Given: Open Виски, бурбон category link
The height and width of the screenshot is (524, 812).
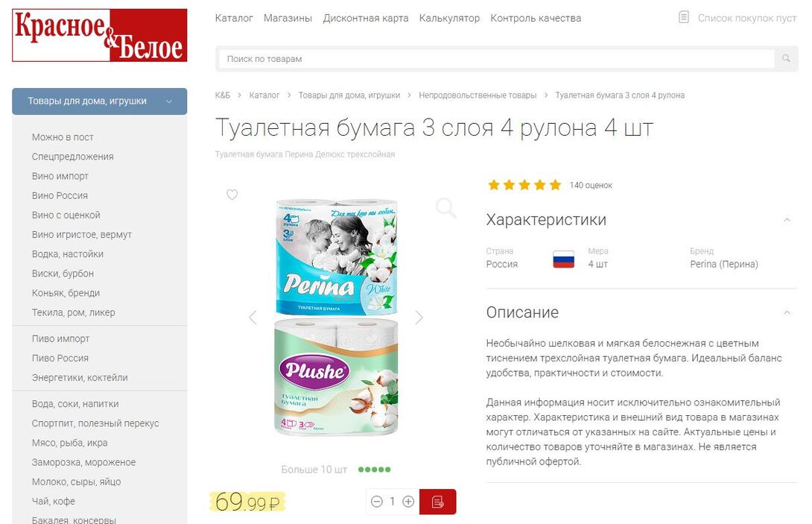Looking at the screenshot, I should [63, 274].
